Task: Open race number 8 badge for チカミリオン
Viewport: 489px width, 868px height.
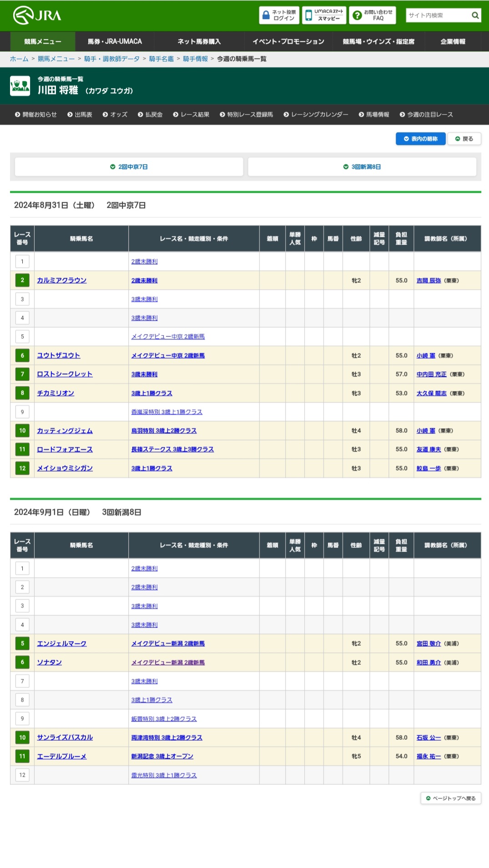Action: point(22,393)
